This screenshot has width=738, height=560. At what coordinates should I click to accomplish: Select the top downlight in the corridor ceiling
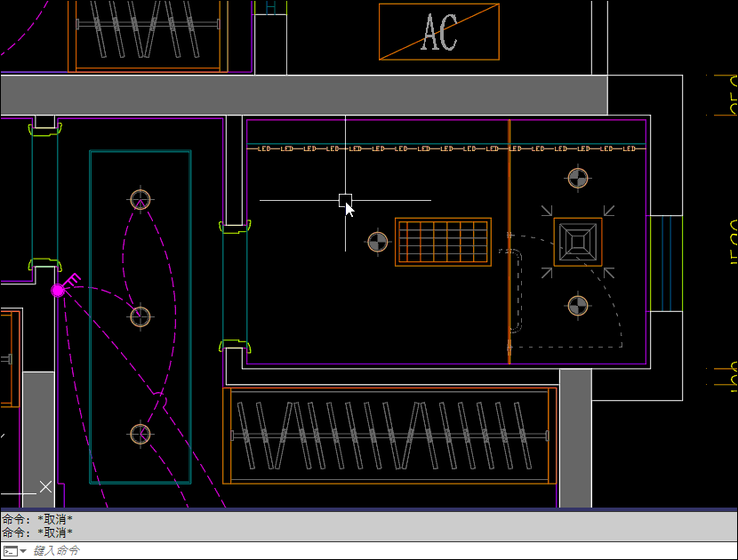point(140,199)
